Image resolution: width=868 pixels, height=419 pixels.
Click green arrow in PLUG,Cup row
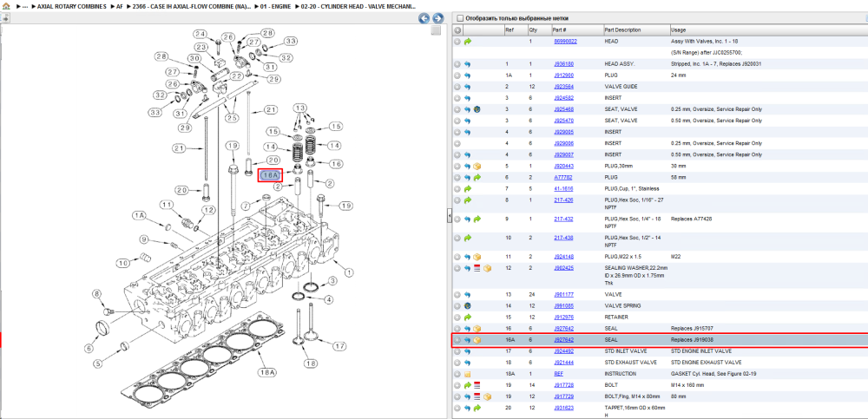pos(468,189)
